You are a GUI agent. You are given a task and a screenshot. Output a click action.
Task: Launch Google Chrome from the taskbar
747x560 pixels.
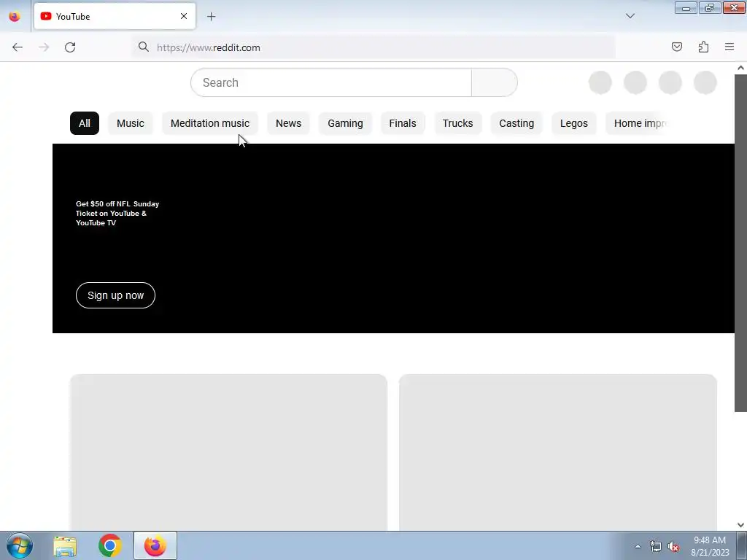pyautogui.click(x=109, y=545)
